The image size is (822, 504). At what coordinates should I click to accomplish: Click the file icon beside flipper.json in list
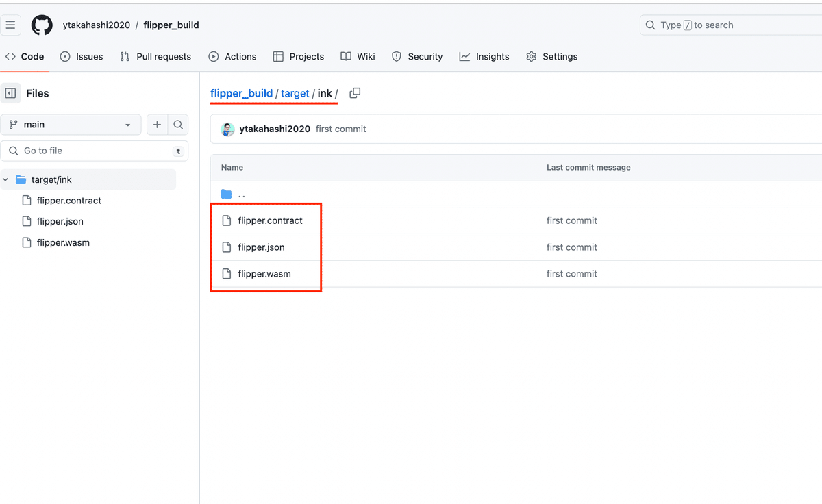(227, 247)
